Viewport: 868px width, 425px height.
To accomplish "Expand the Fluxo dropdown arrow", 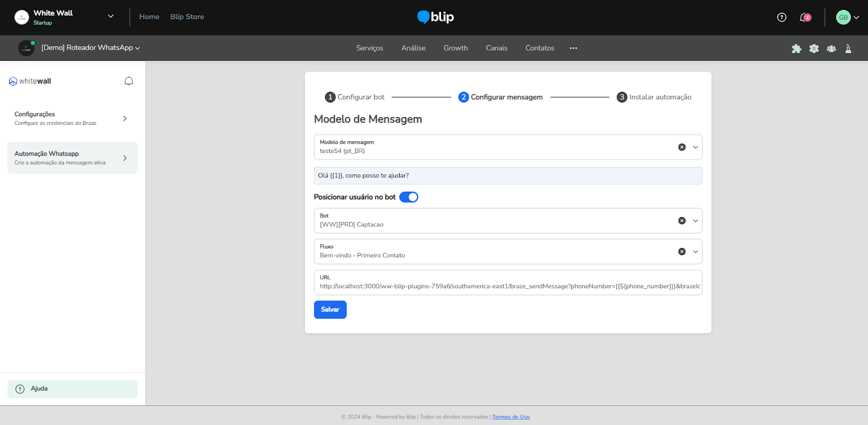I will pos(695,252).
